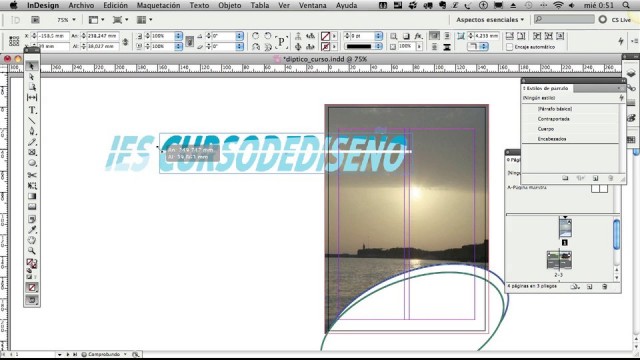Screen dimensions: 640x360
Task: Click the X position input field
Action: [x=53, y=36]
